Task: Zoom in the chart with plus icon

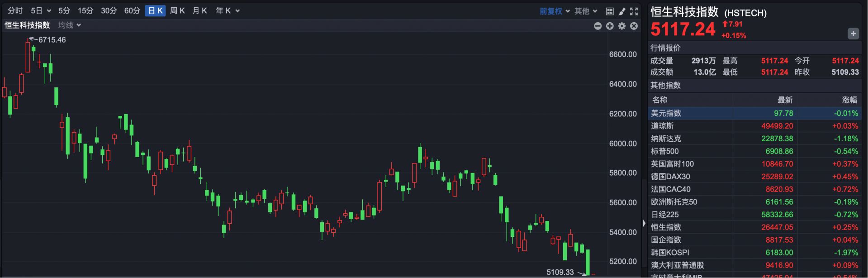Action: pyautogui.click(x=610, y=26)
